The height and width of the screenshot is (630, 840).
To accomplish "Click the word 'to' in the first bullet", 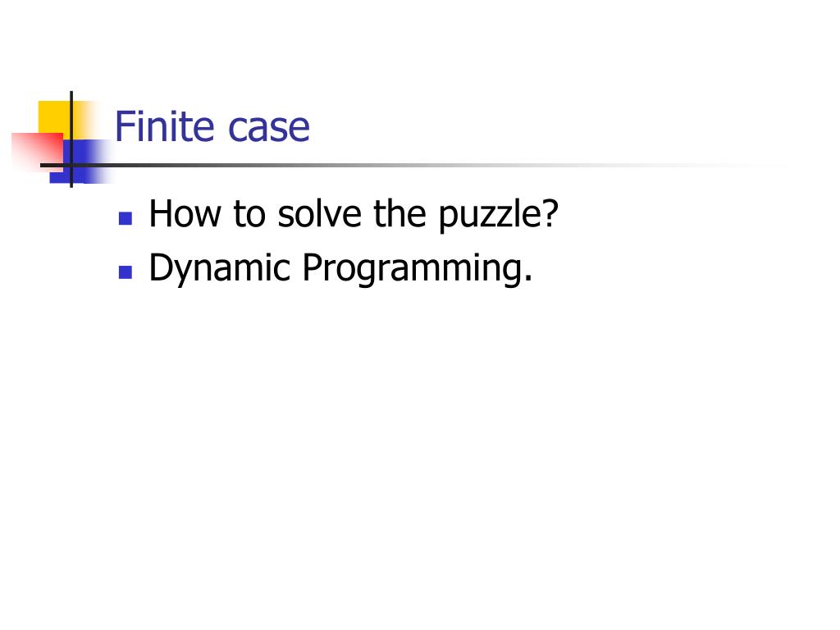I will pyautogui.click(x=249, y=214).
